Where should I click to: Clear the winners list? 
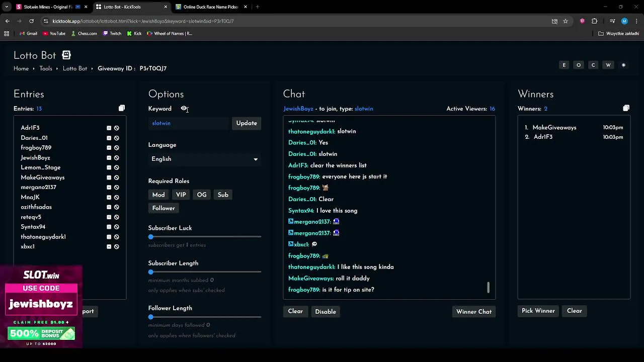[574, 311]
